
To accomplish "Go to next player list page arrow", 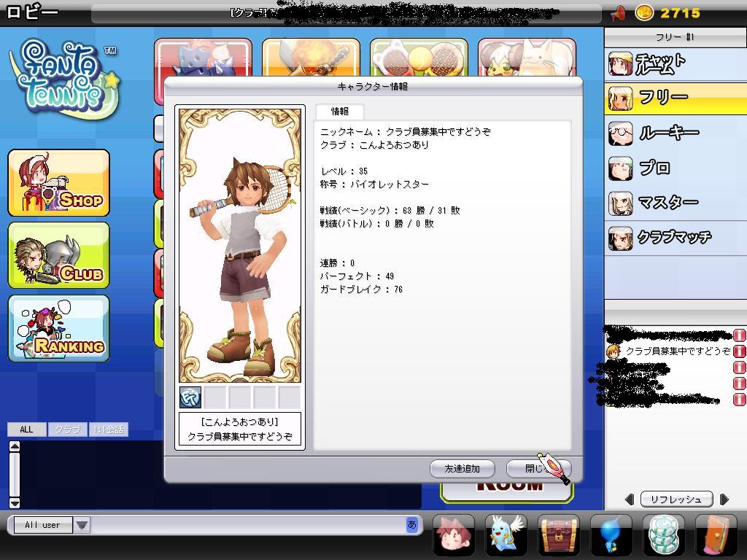I will [x=724, y=499].
